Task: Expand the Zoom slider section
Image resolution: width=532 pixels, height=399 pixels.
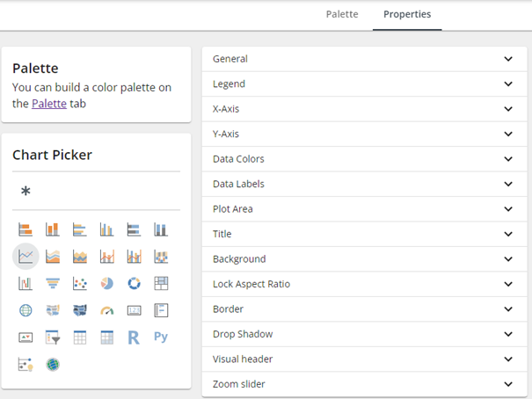Action: point(364,384)
